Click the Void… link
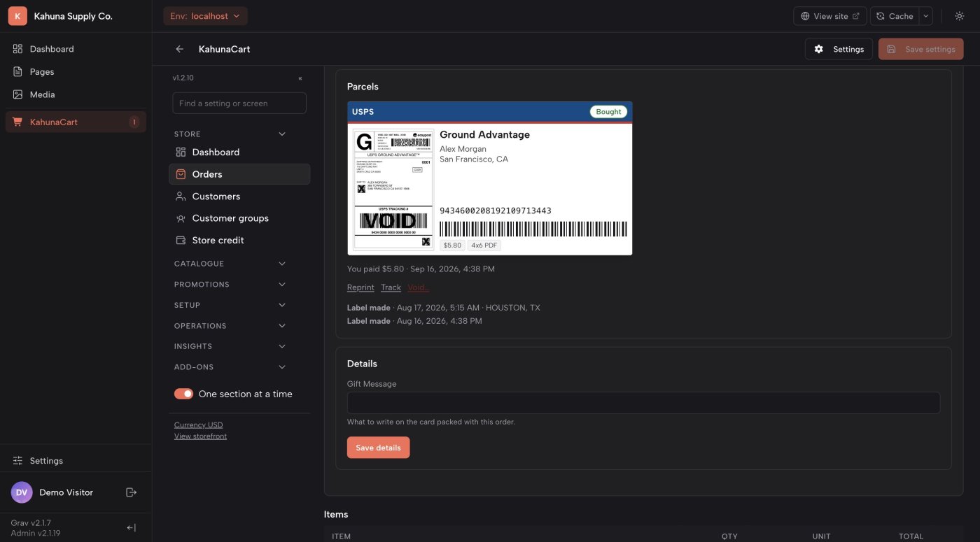 [x=419, y=287]
